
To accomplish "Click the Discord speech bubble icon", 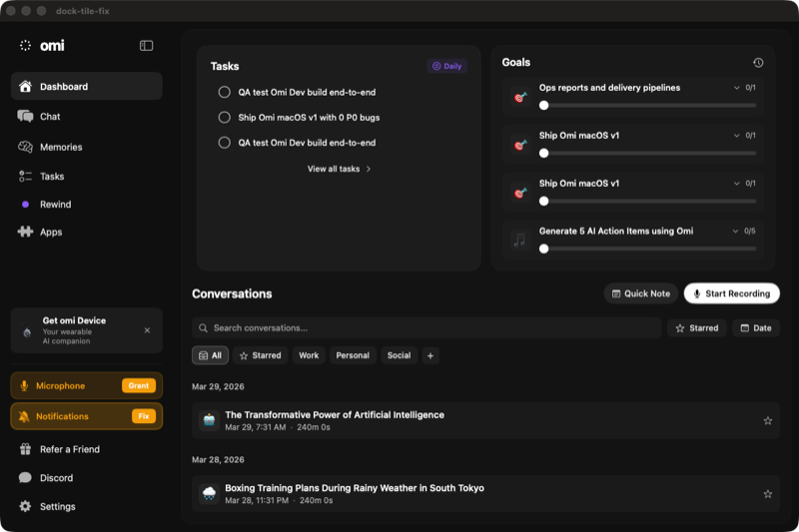I will (25, 477).
